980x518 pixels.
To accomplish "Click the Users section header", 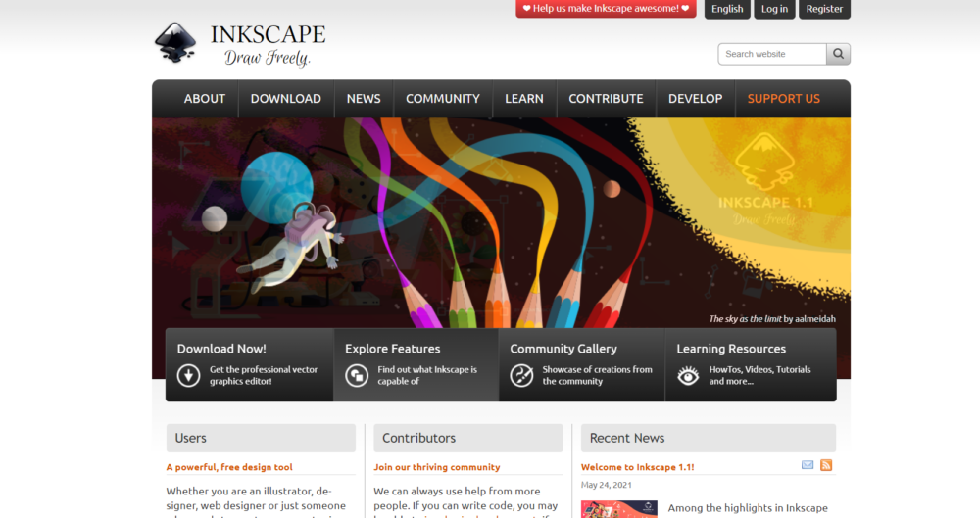I will coord(261,438).
